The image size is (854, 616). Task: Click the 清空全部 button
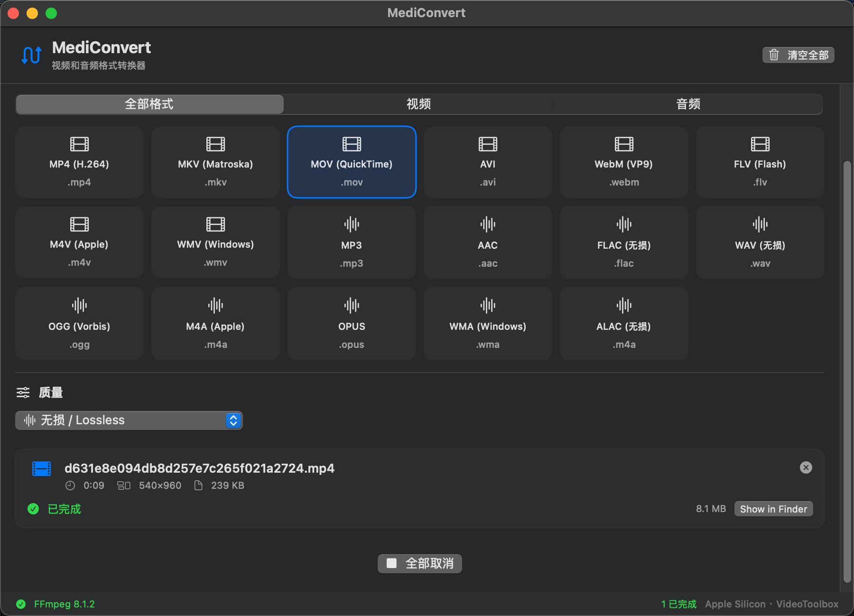coord(798,55)
